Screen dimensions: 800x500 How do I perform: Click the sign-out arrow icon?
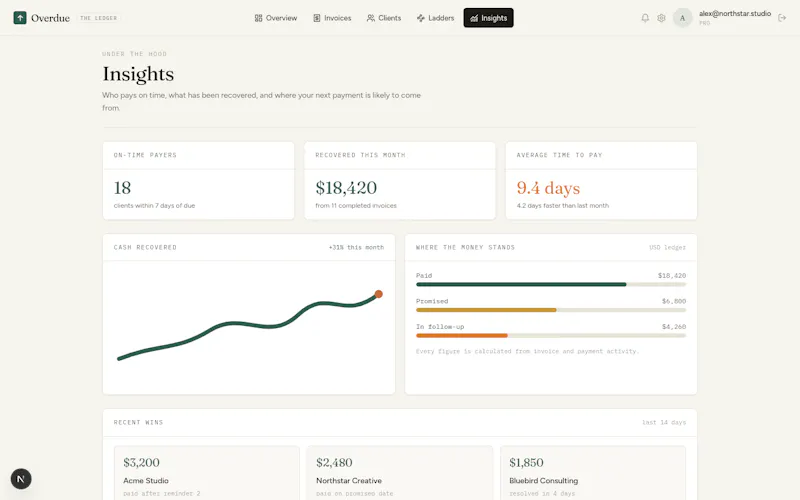[x=782, y=18]
